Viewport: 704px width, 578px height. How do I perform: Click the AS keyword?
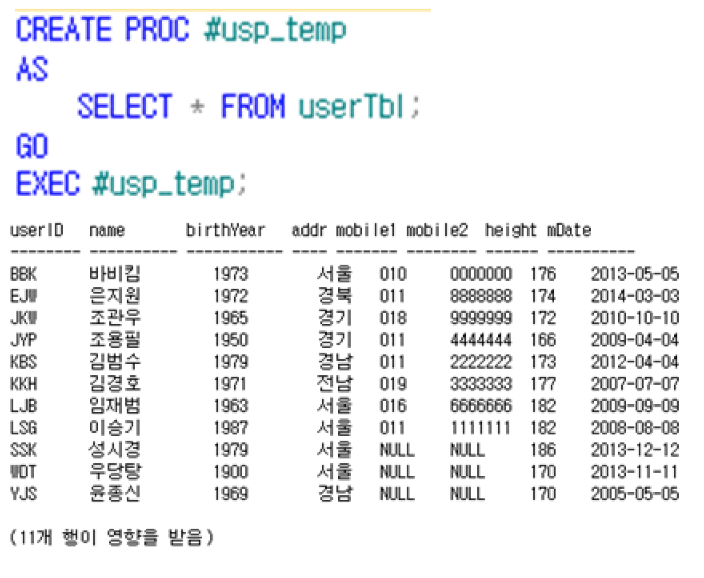pyautogui.click(x=32, y=69)
